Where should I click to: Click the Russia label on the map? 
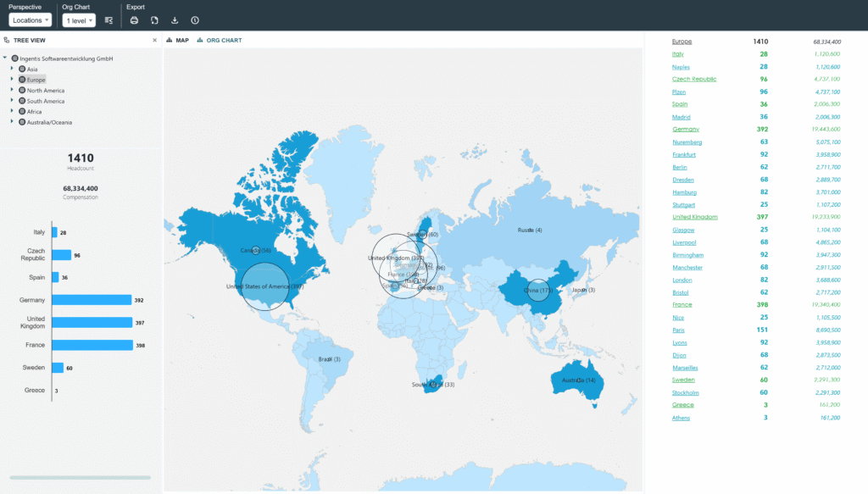coord(530,230)
